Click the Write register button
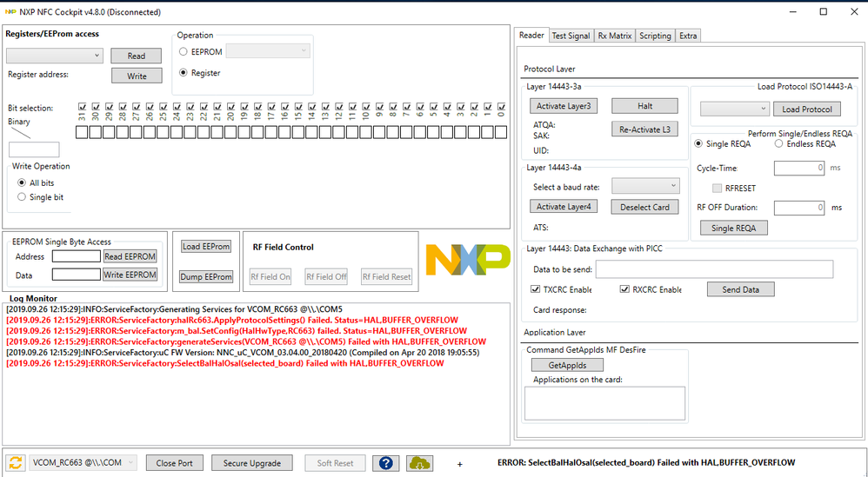Viewport: 868px width, 477px height. pos(137,76)
